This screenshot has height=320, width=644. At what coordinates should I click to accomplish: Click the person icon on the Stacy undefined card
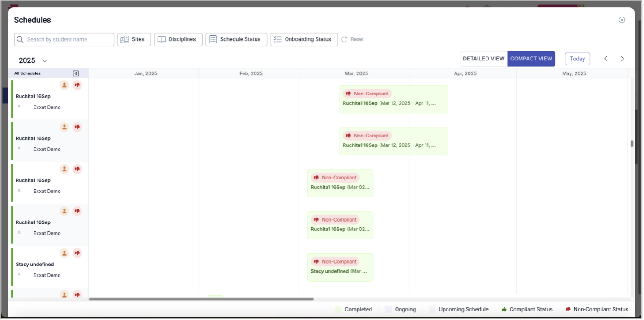[64, 253]
